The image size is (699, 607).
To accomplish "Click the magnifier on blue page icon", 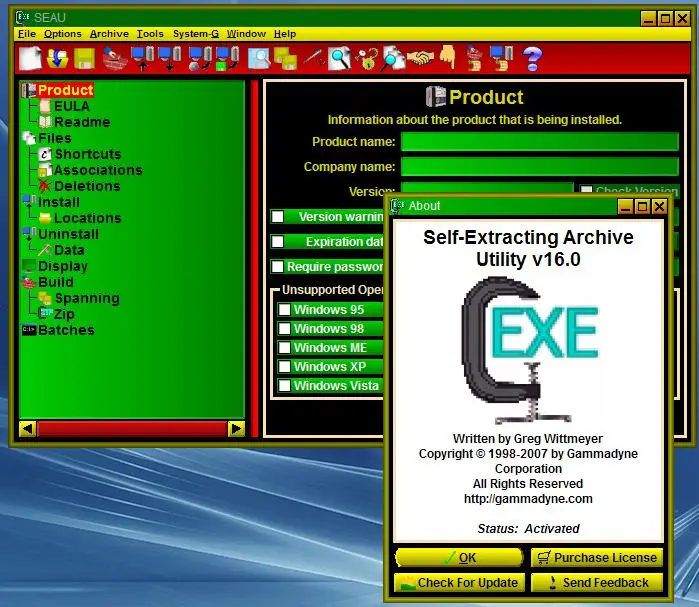I will (259, 58).
